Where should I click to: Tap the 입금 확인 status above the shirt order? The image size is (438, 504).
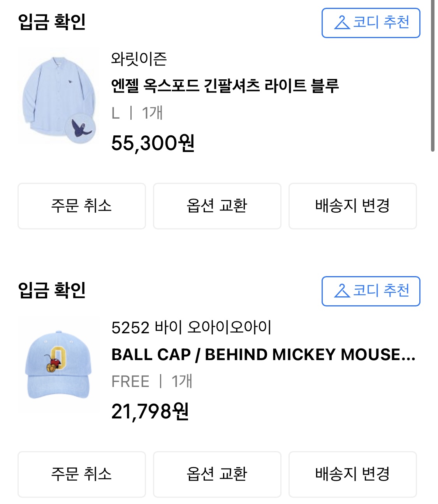coord(52,22)
